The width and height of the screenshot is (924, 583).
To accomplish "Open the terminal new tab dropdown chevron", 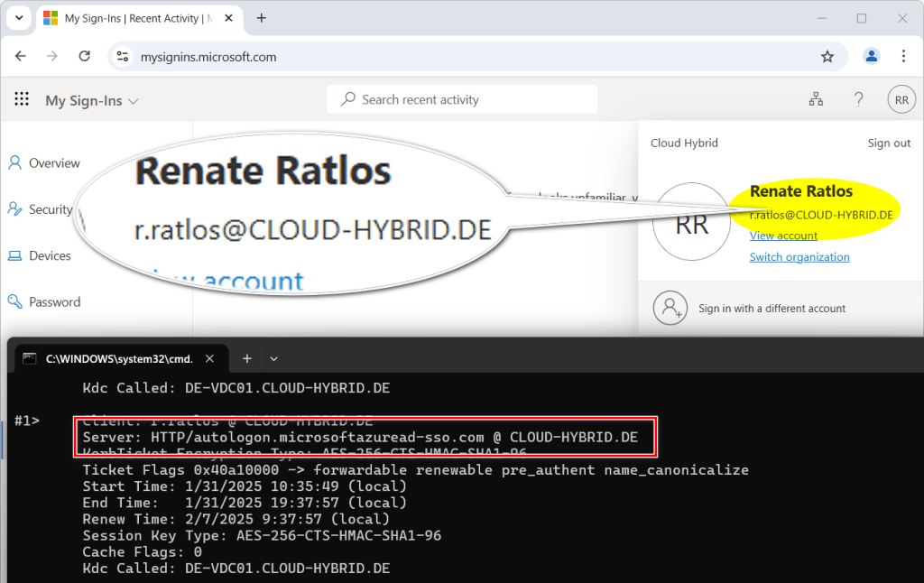I will click(274, 358).
